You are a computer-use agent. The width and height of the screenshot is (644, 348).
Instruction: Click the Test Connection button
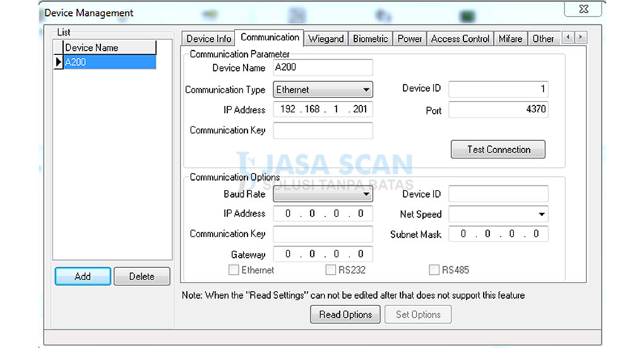[x=498, y=149]
